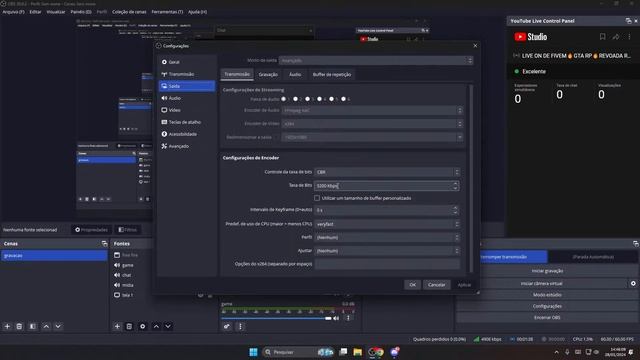This screenshot has width=640, height=360.
Task: Select audio track 1 radio button
Action: click(284, 99)
